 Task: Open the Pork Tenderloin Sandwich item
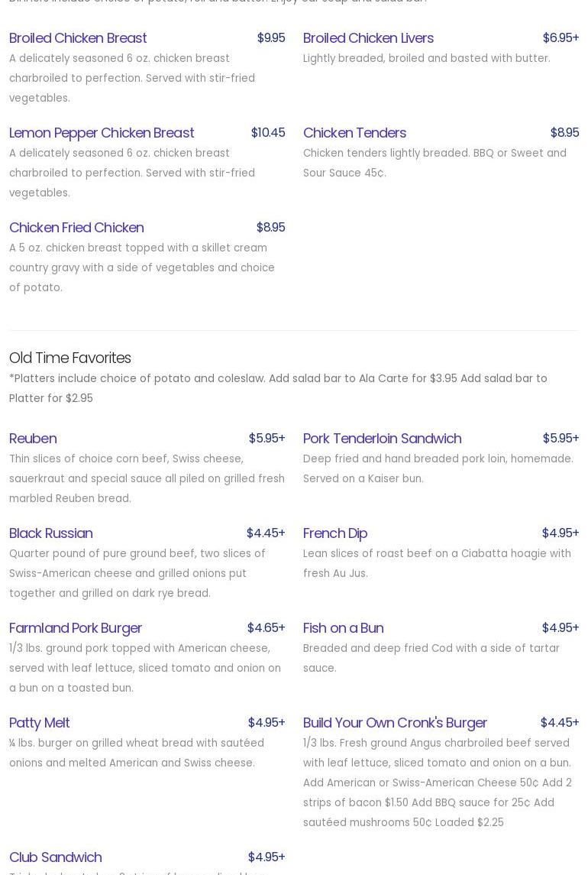tap(382, 438)
